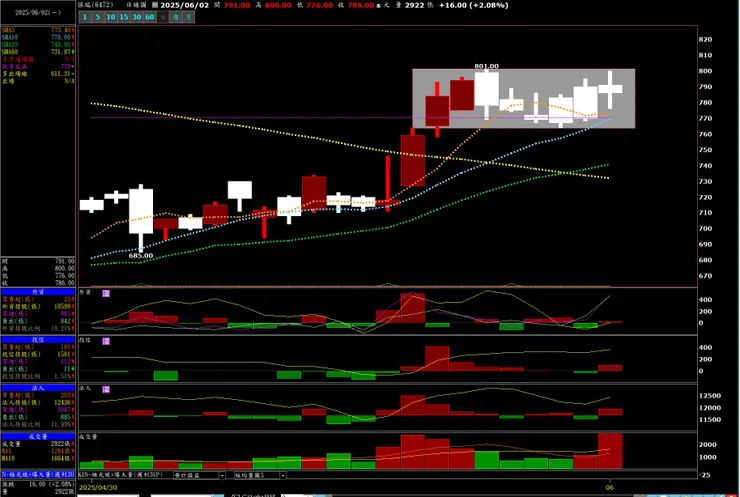Click the 820 price axis label

(x=705, y=39)
